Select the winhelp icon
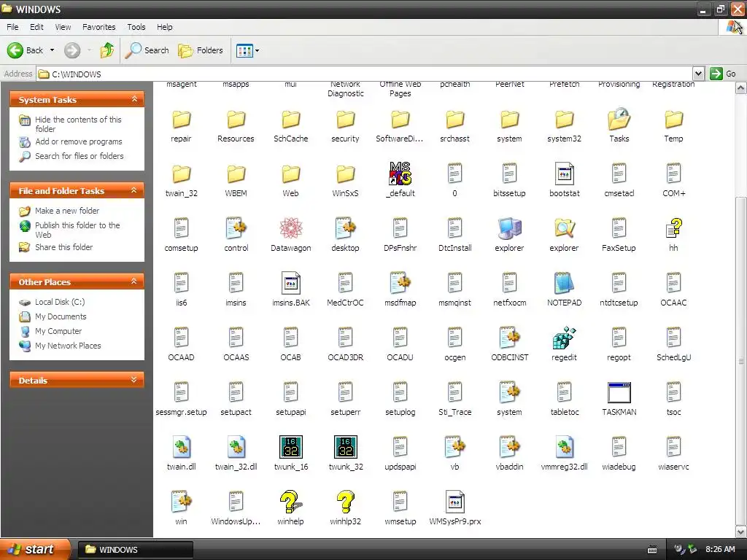The width and height of the screenshot is (747, 560). (x=290, y=502)
